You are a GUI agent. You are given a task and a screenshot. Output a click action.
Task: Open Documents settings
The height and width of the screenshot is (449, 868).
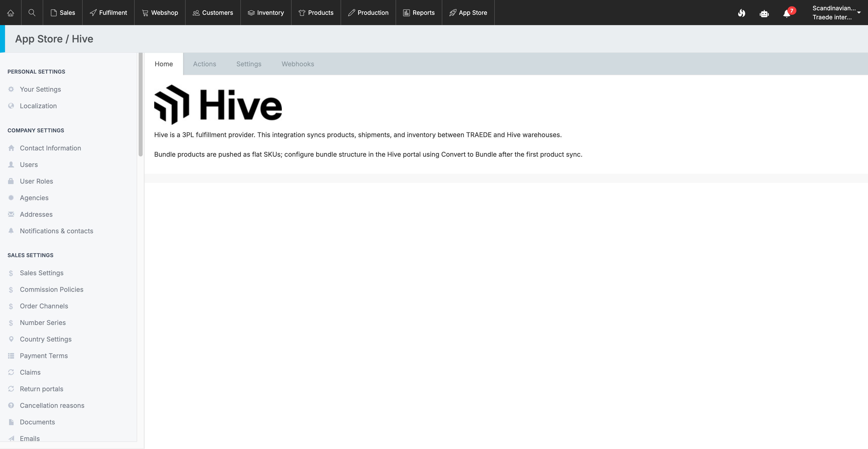click(x=37, y=422)
